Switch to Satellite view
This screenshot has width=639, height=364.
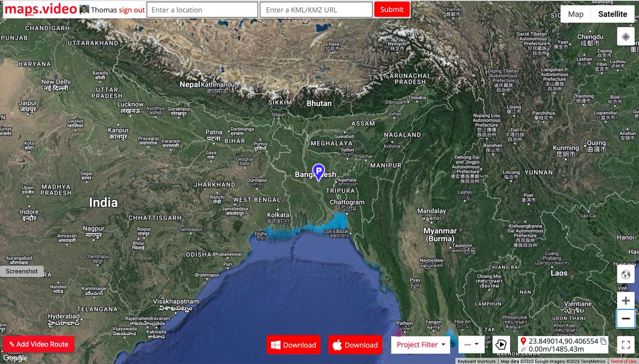tap(612, 14)
